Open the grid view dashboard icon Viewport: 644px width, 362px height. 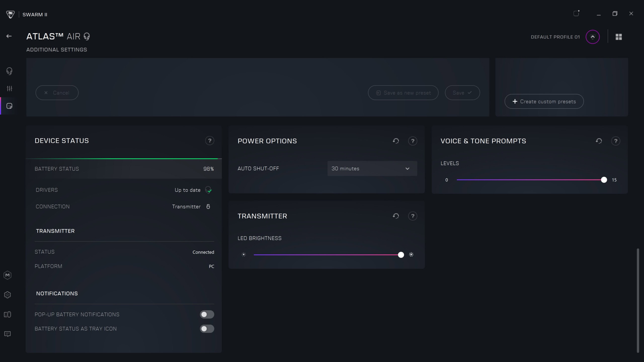coord(619,37)
